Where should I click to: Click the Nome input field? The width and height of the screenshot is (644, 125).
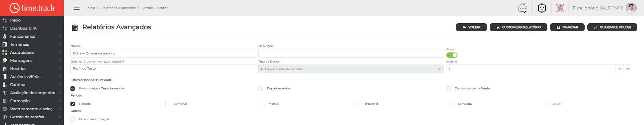pyautogui.click(x=163, y=53)
